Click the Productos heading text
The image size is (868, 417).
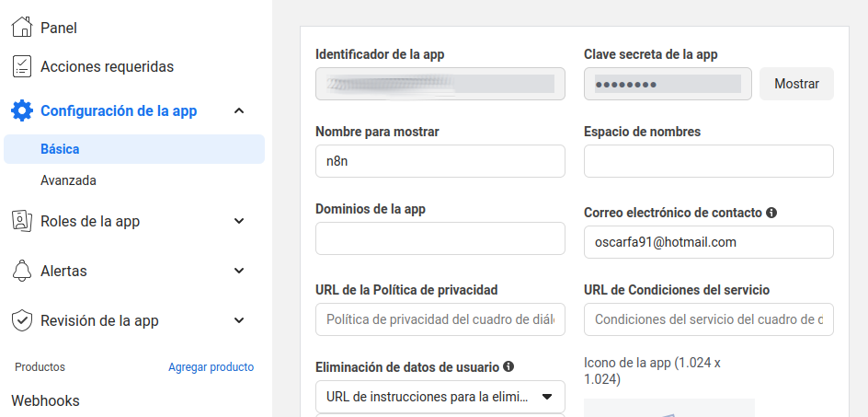[x=40, y=367]
